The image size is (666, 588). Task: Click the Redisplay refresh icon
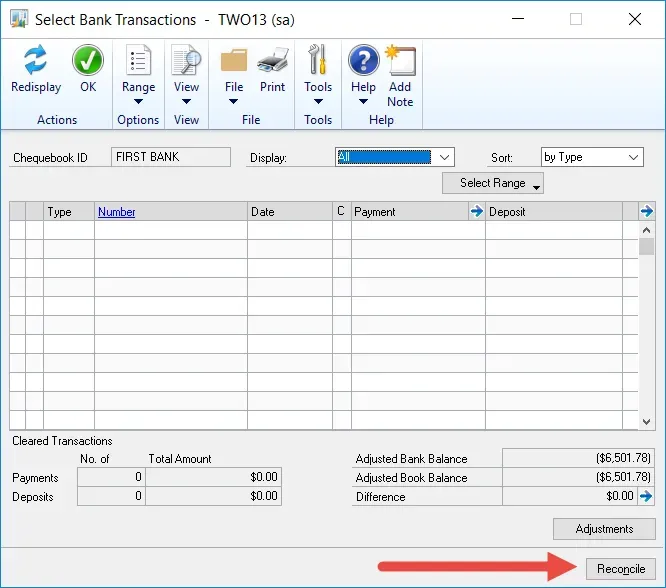[36, 61]
